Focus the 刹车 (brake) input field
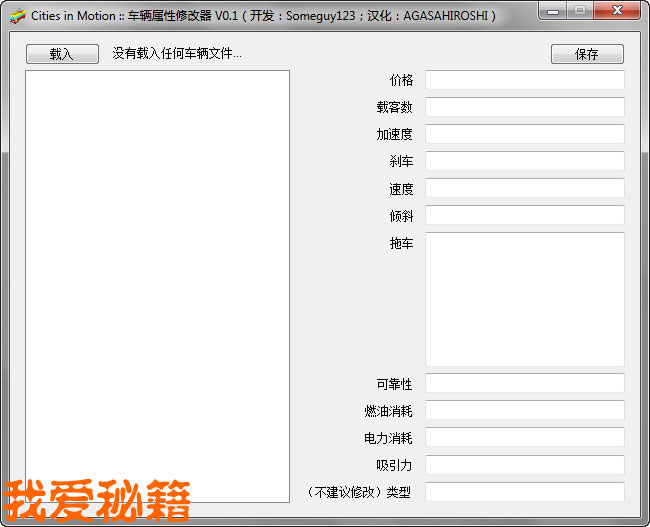The height and width of the screenshot is (527, 650). 524,161
